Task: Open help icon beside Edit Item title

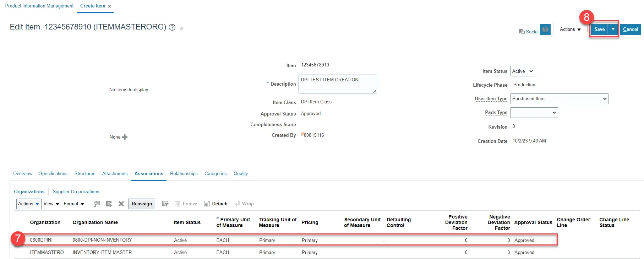Action: click(172, 27)
